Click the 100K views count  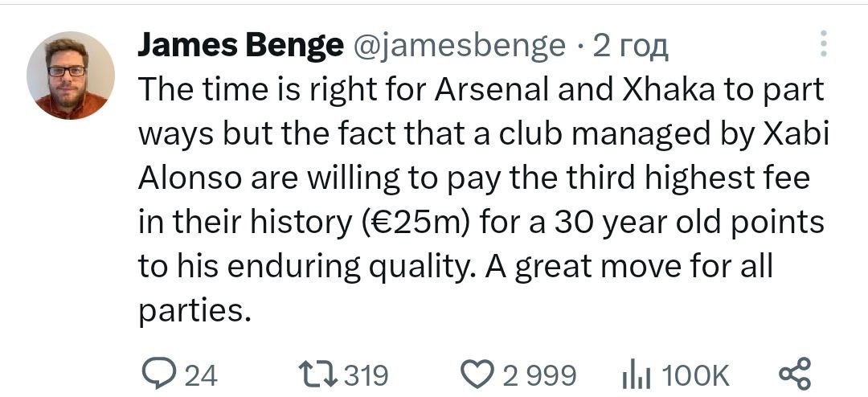click(x=696, y=375)
